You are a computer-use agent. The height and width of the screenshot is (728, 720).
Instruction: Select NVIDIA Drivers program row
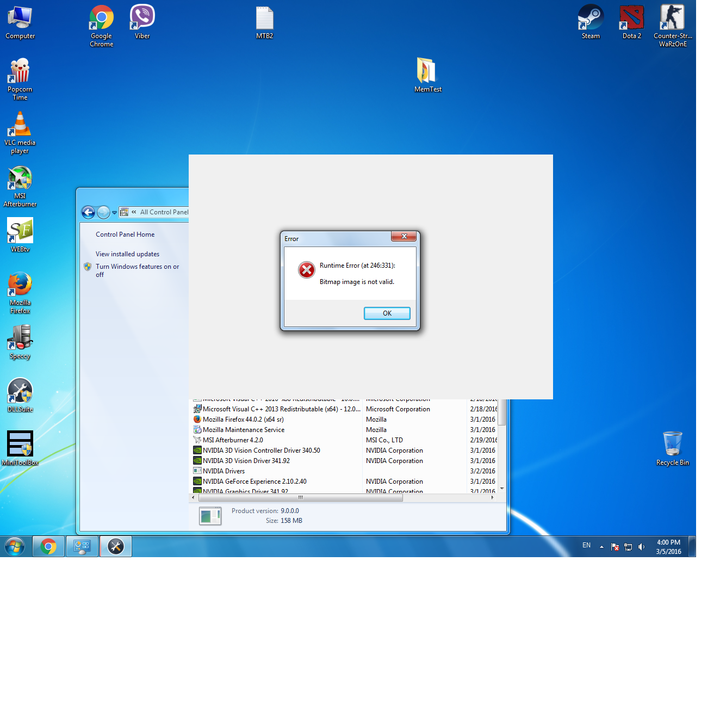point(345,471)
